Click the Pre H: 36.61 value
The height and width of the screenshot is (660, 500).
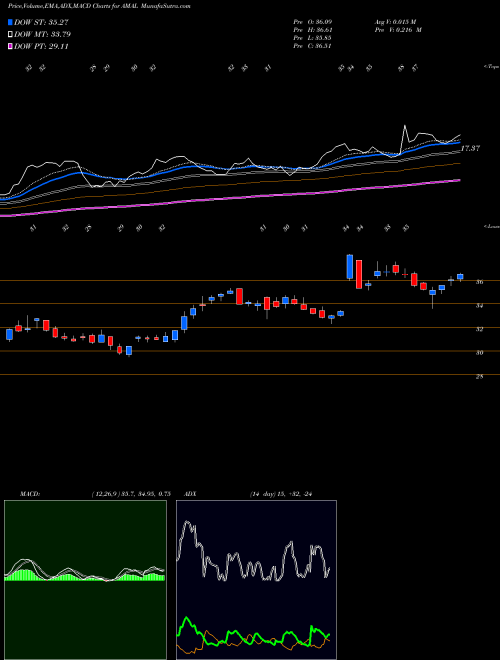313,30
